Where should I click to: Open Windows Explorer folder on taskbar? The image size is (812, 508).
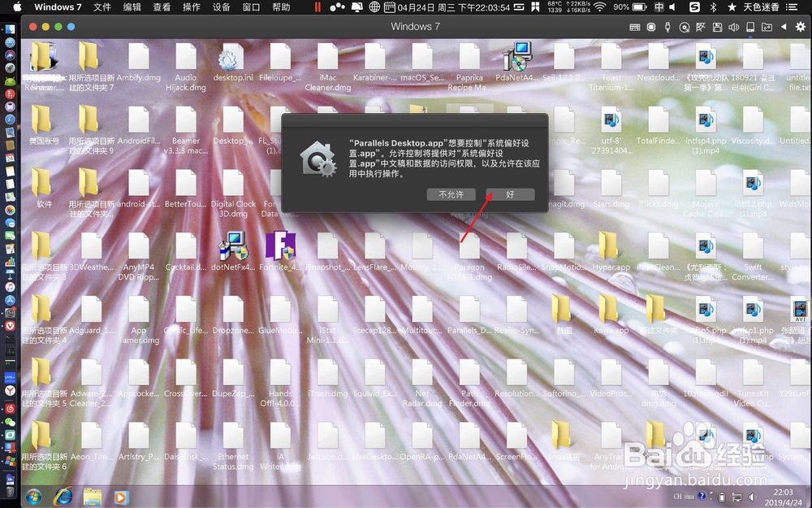pos(93,497)
